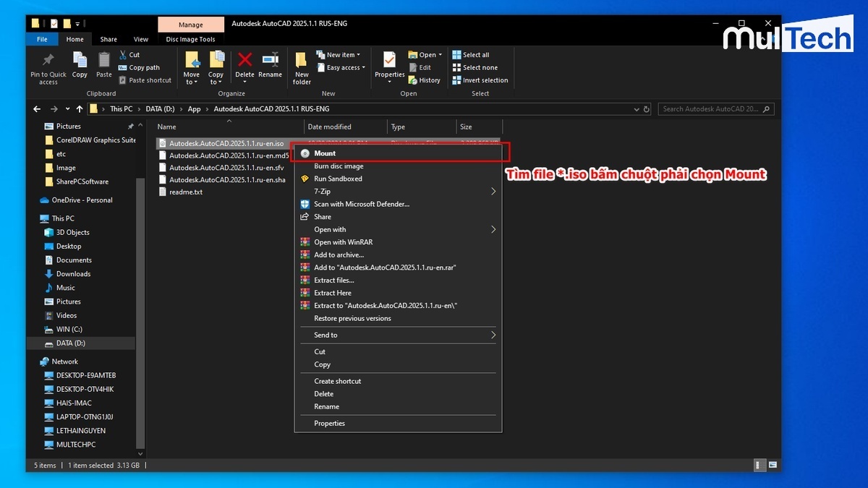Switch to the Disc Image Tools tab
The width and height of the screenshot is (868, 488).
click(x=190, y=38)
